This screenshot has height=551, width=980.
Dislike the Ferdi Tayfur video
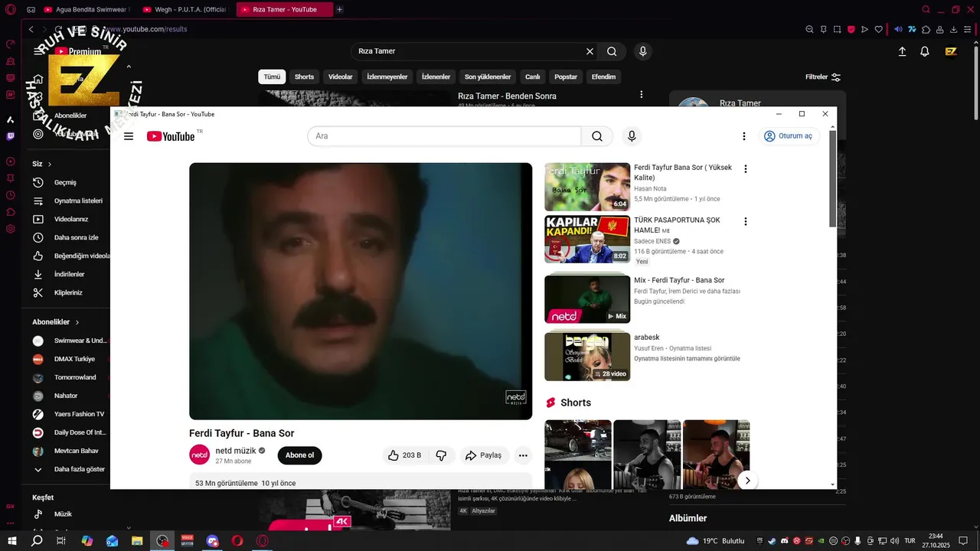pos(441,455)
